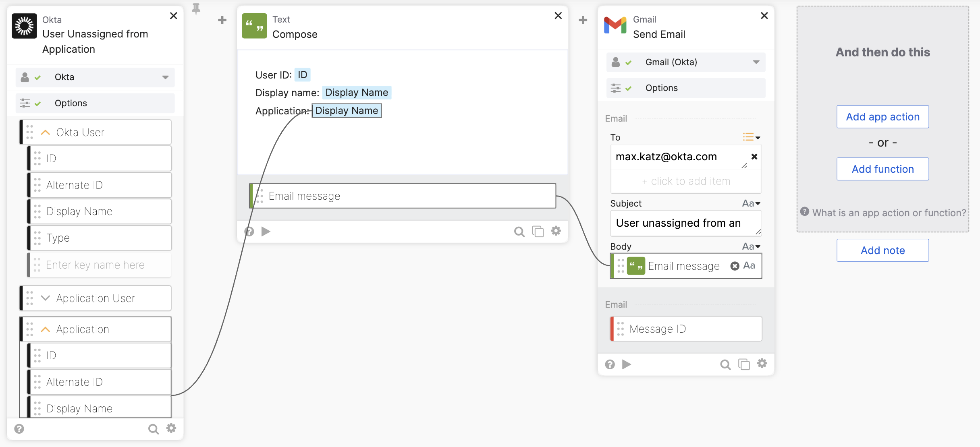This screenshot has width=980, height=447.
Task: Click the duplicate icon on Compose card
Action: (538, 232)
